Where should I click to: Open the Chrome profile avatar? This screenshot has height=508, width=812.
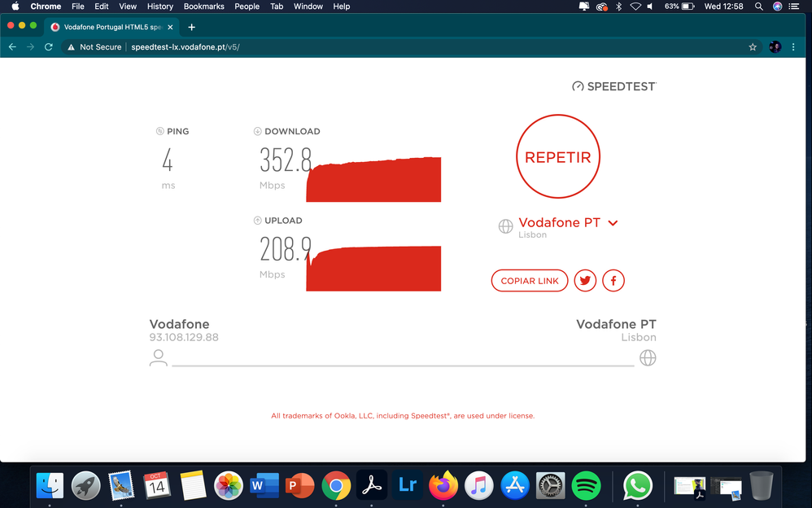click(x=775, y=46)
